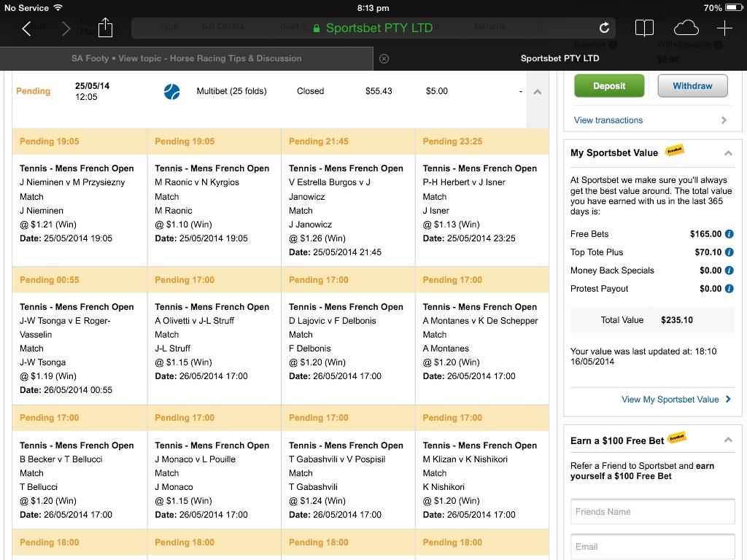Show info for Protest Payout
The image size is (747, 560).
(x=729, y=289)
